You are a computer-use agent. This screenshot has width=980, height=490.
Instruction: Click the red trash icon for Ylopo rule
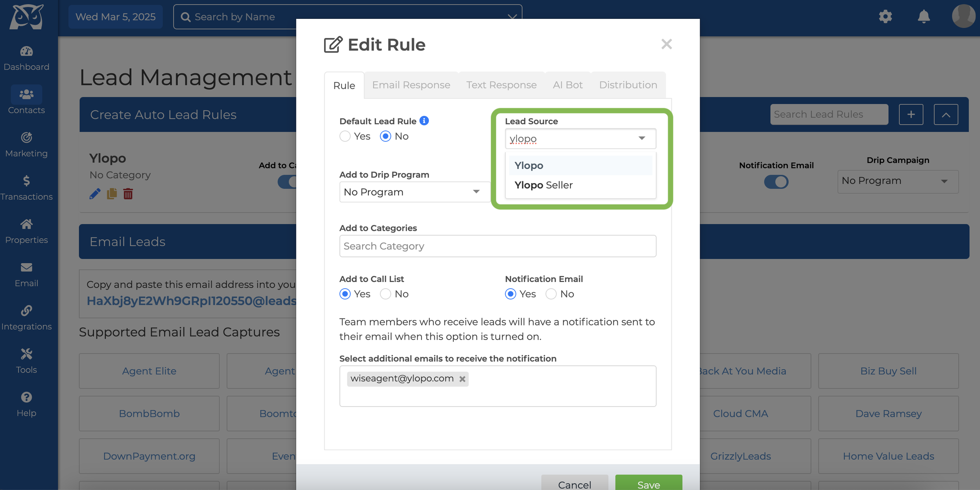pyautogui.click(x=128, y=194)
